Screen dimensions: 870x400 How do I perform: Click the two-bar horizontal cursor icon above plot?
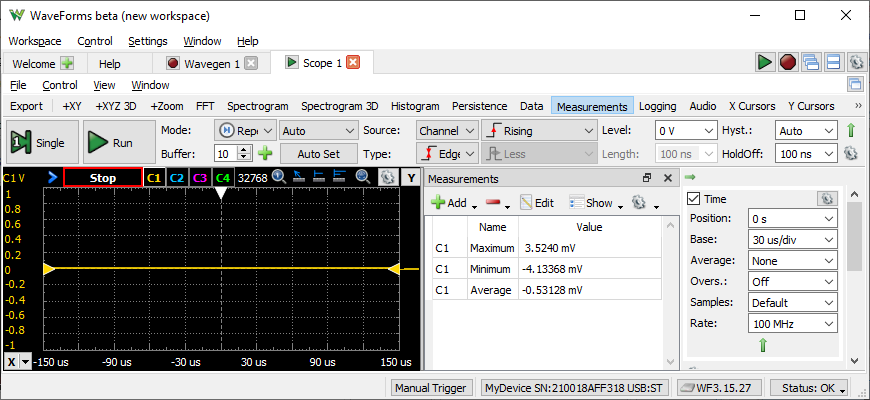point(318,177)
